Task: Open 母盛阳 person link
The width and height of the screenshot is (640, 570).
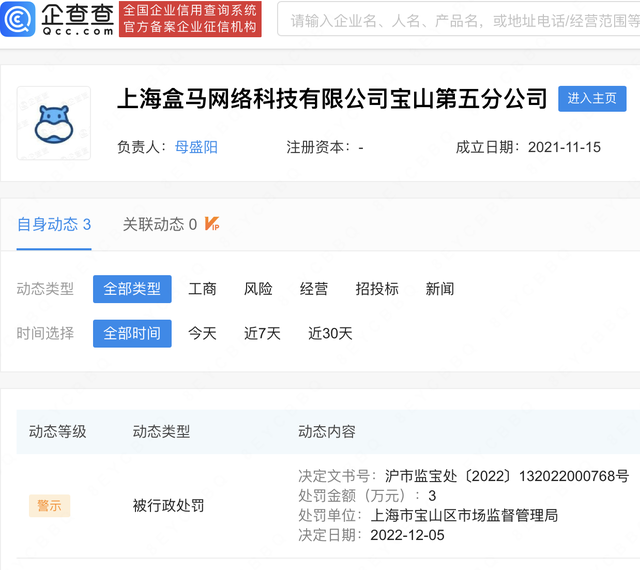Action: click(x=196, y=147)
